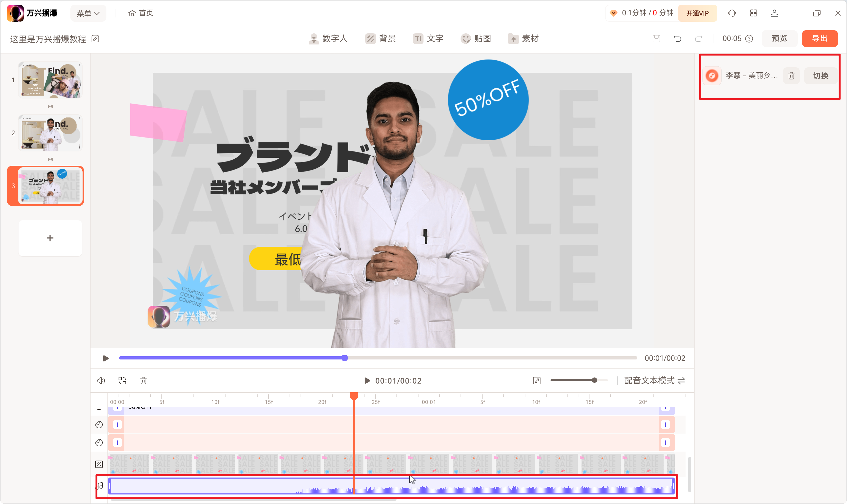This screenshot has height=504, width=847.
Task: Adjust the timeline zoom slider
Action: 594,380
